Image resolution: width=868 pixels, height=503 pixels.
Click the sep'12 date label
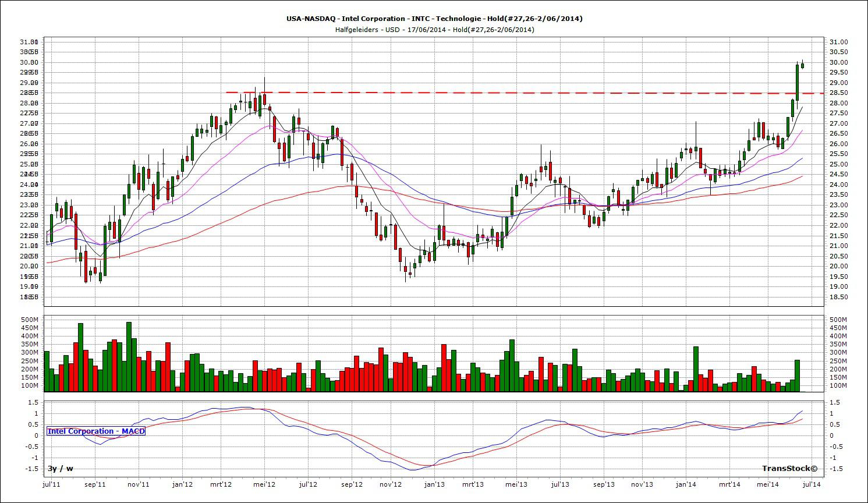352,484
